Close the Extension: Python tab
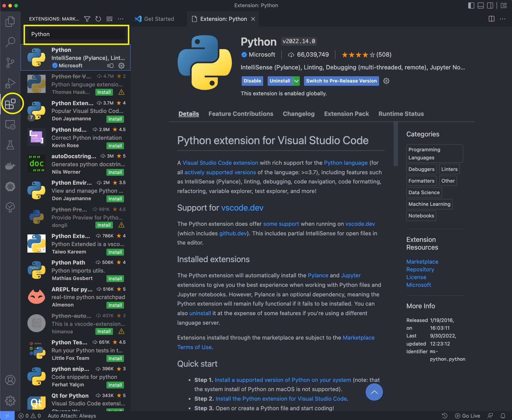The height and width of the screenshot is (420, 512). (x=253, y=19)
